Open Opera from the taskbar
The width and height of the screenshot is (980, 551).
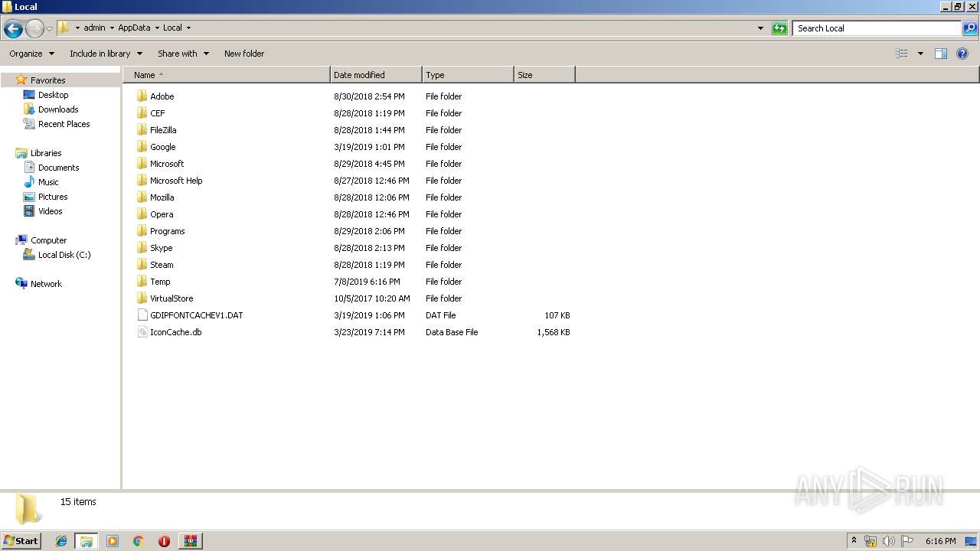pyautogui.click(x=164, y=541)
